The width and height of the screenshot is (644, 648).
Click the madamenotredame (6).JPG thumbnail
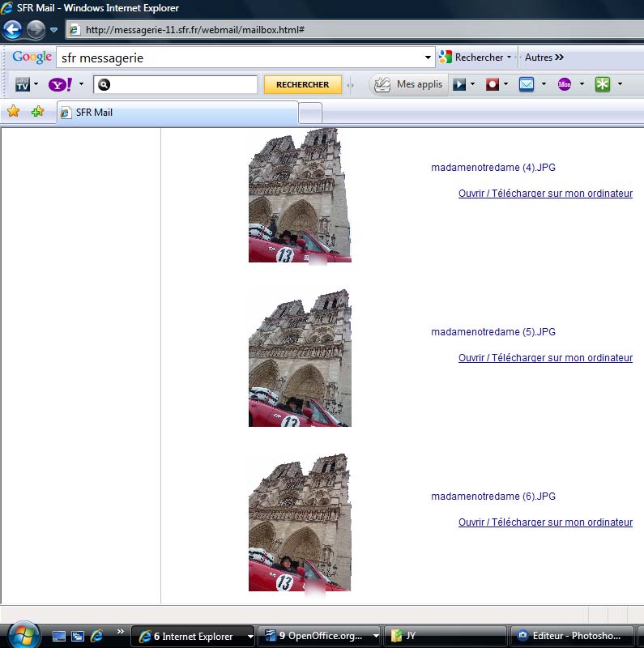coord(300,522)
